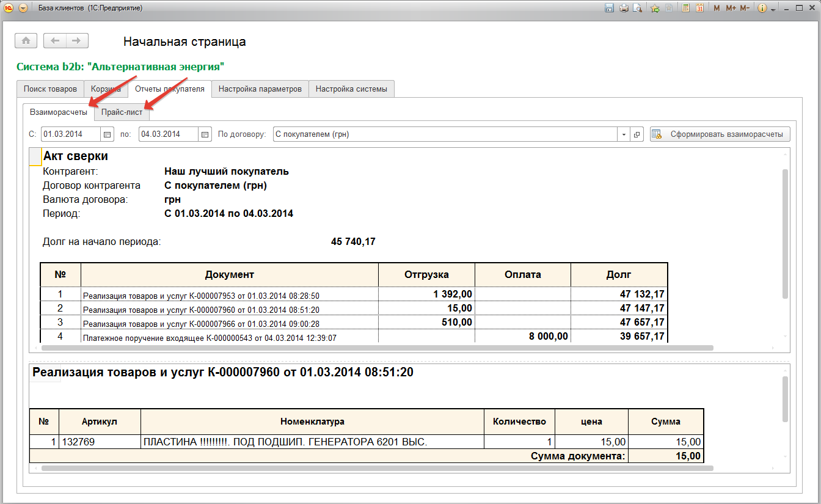Click the end date field 04.03.2014
Image resolution: width=821 pixels, height=504 pixels.
click(x=168, y=134)
